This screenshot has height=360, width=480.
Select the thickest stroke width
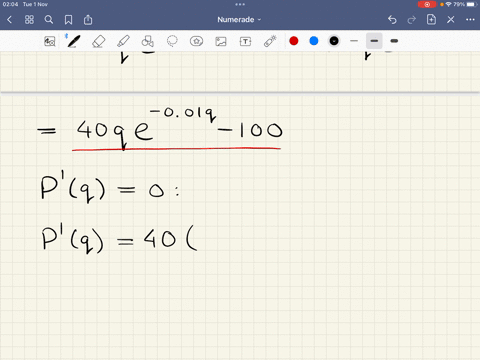click(x=394, y=41)
